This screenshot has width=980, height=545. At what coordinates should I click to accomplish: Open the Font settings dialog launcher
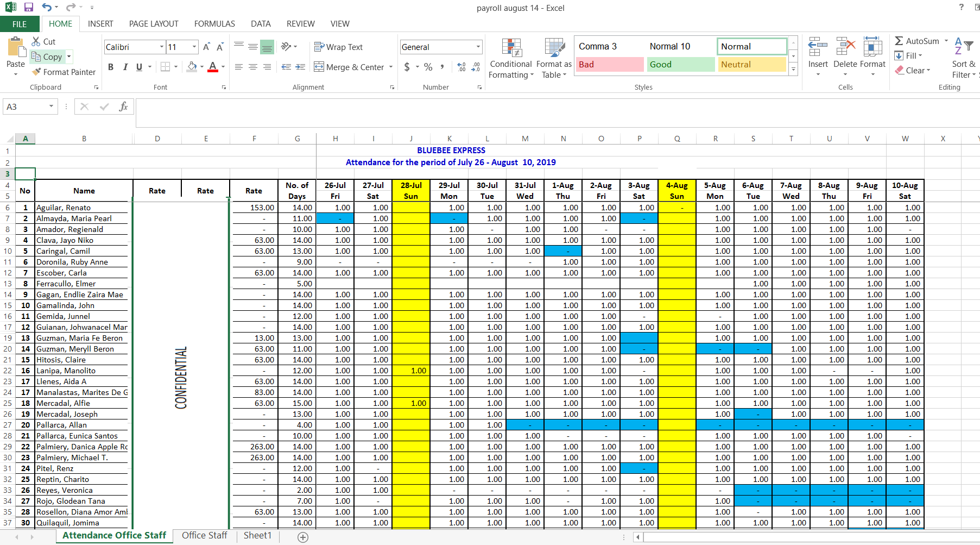[x=224, y=87]
